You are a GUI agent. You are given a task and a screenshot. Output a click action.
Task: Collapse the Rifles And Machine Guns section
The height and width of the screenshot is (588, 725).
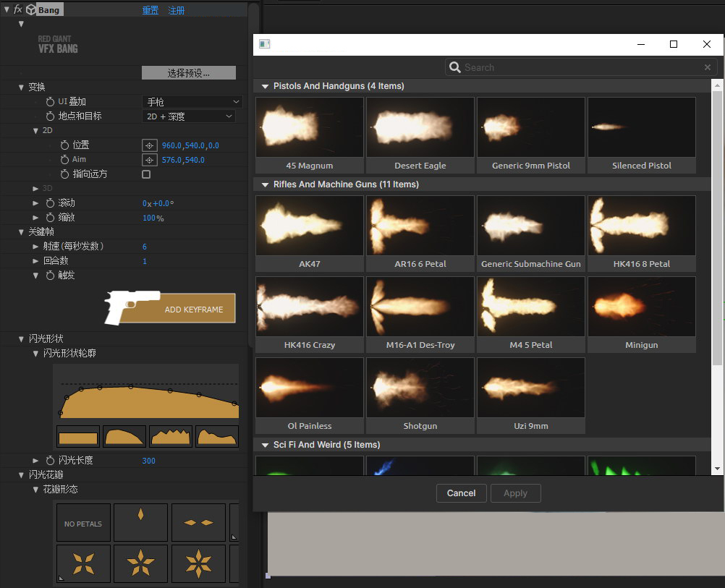point(266,184)
